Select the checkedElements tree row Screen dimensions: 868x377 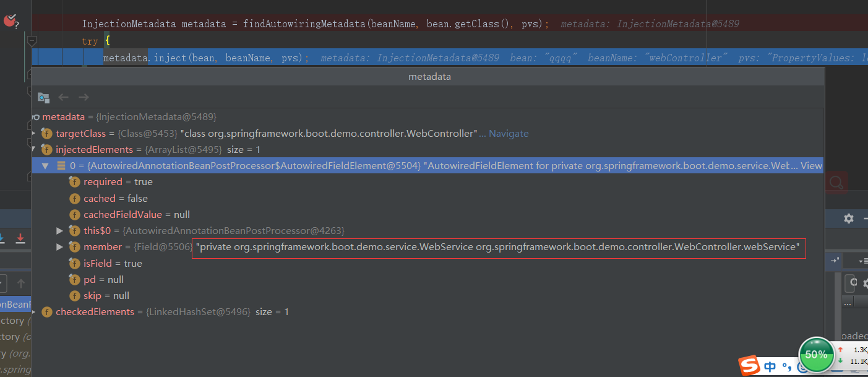(95, 311)
